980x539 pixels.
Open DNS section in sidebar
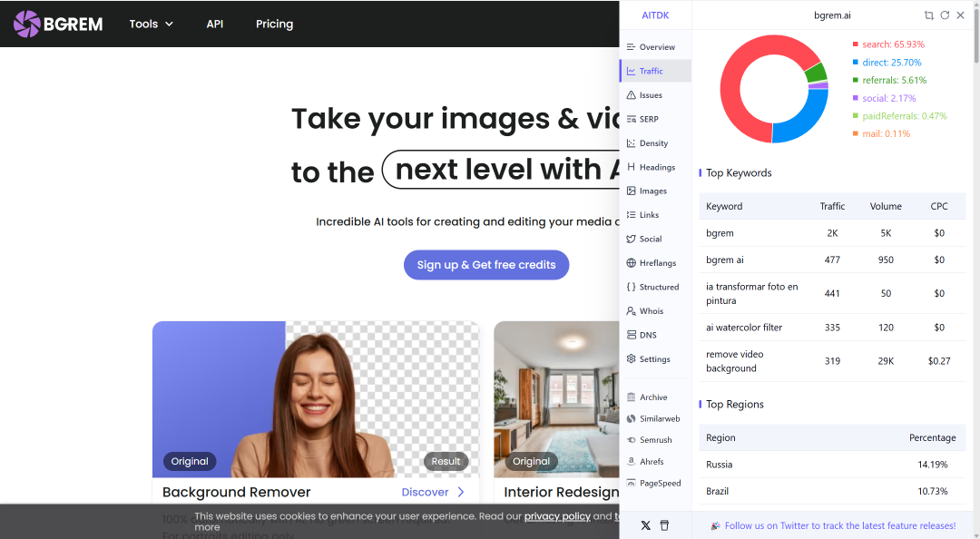click(655, 335)
